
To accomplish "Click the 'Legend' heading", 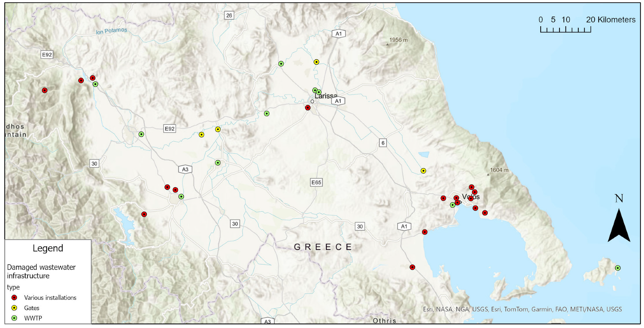I will pyautogui.click(x=48, y=248).
